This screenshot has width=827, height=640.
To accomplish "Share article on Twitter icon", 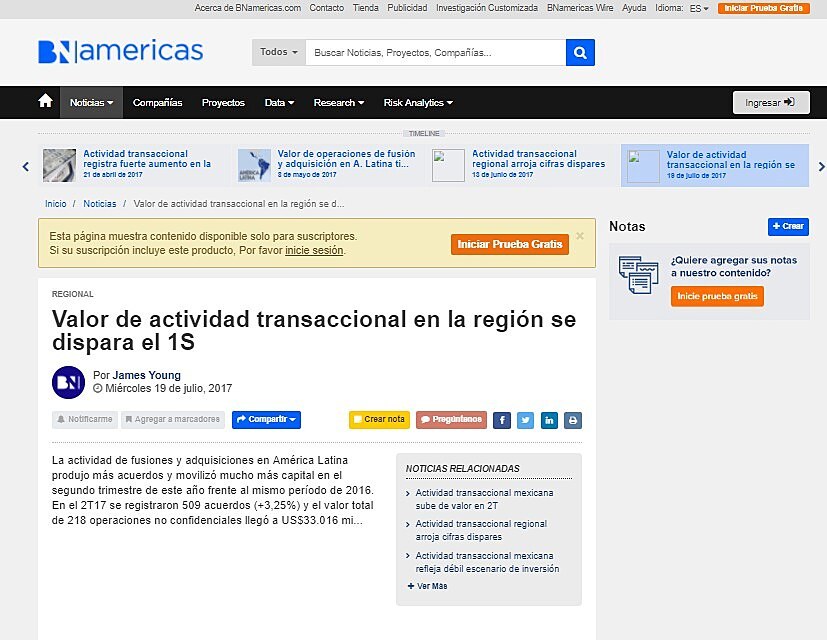I will (x=525, y=420).
